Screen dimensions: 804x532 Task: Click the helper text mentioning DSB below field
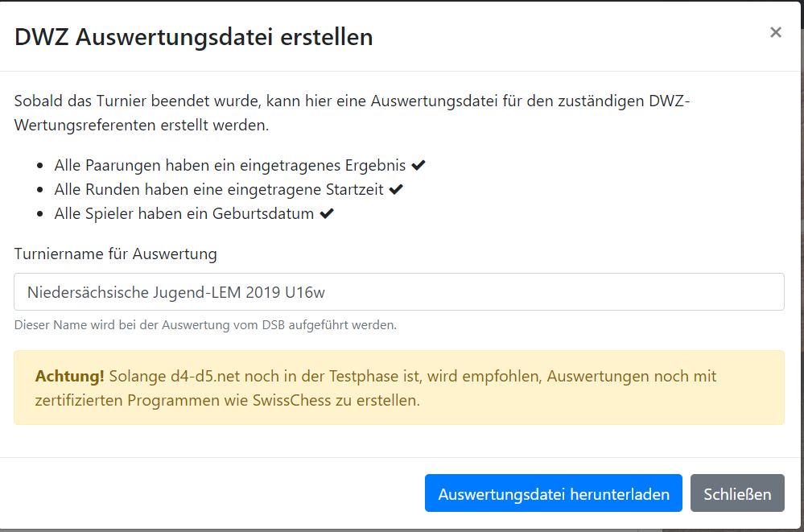pyautogui.click(x=205, y=324)
